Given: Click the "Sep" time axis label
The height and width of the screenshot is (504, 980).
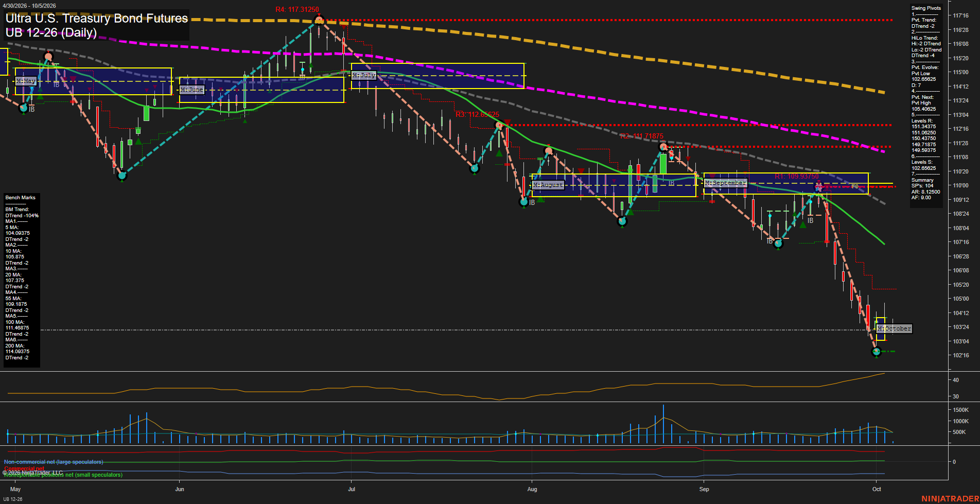Looking at the screenshot, I should [x=704, y=489].
